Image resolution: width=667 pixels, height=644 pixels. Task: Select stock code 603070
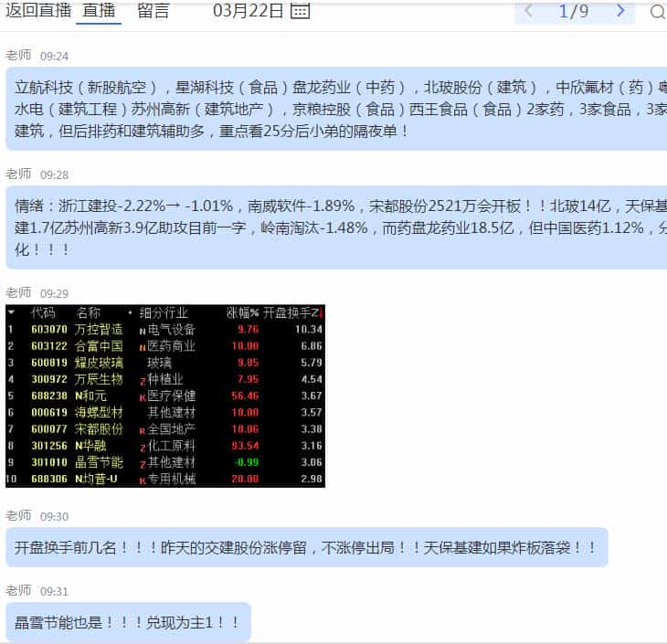[49, 330]
